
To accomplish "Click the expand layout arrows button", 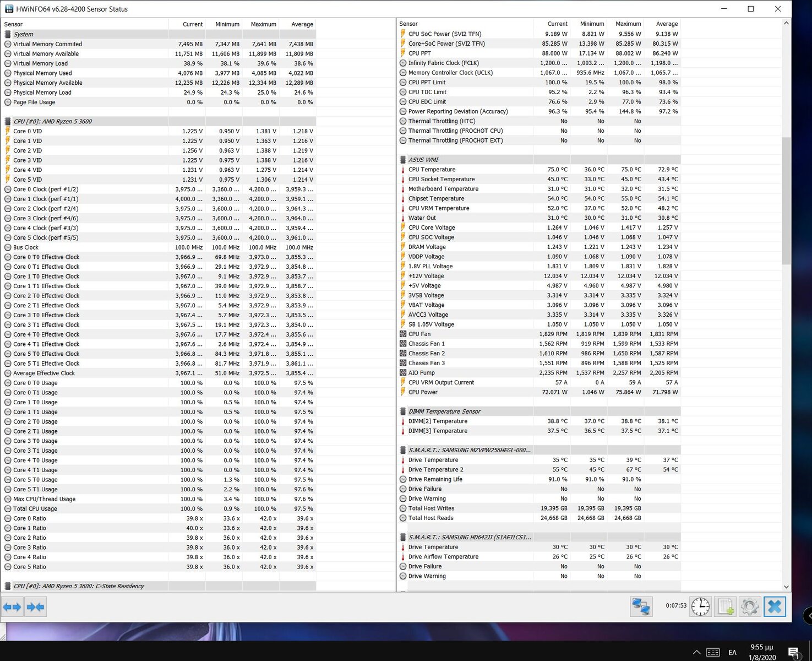I will click(12, 607).
